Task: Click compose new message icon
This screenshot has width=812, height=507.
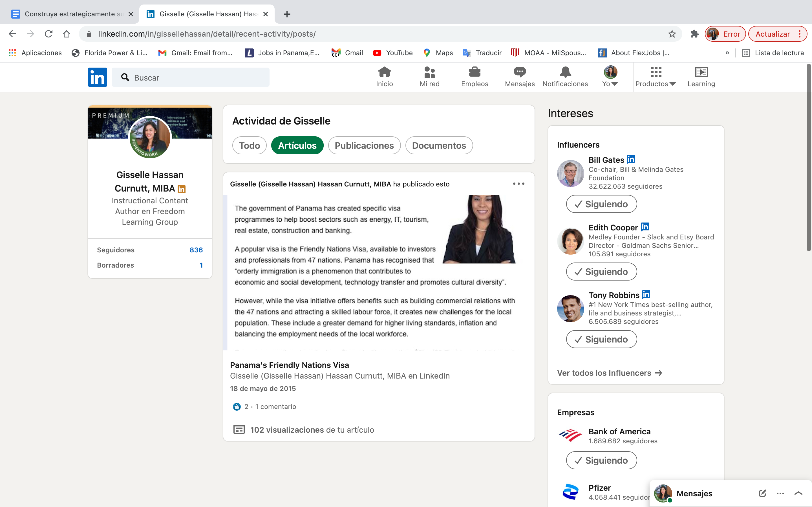Action: click(x=762, y=493)
